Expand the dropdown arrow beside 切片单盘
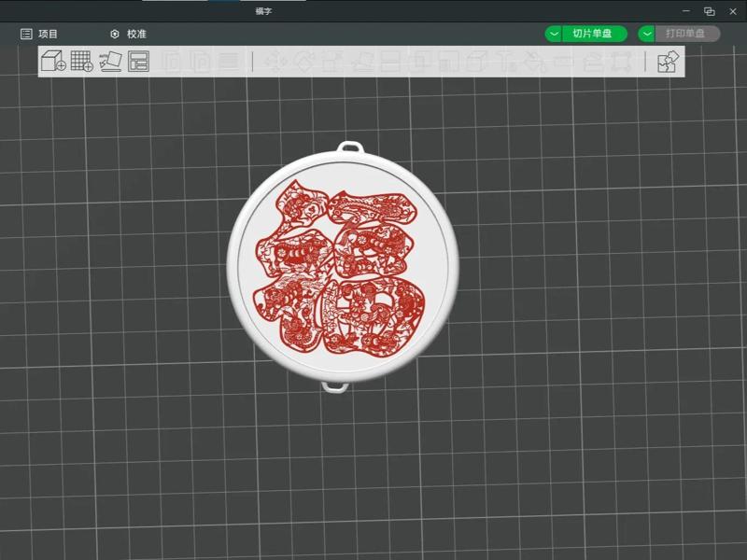 click(x=554, y=34)
